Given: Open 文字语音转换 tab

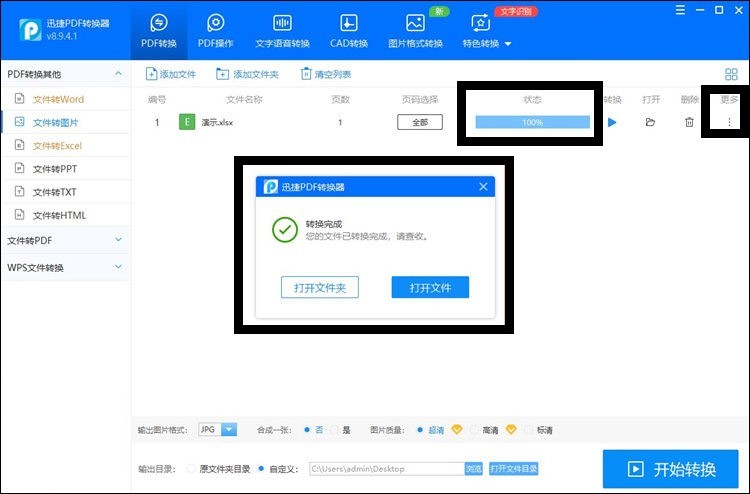Looking at the screenshot, I should pos(282,31).
